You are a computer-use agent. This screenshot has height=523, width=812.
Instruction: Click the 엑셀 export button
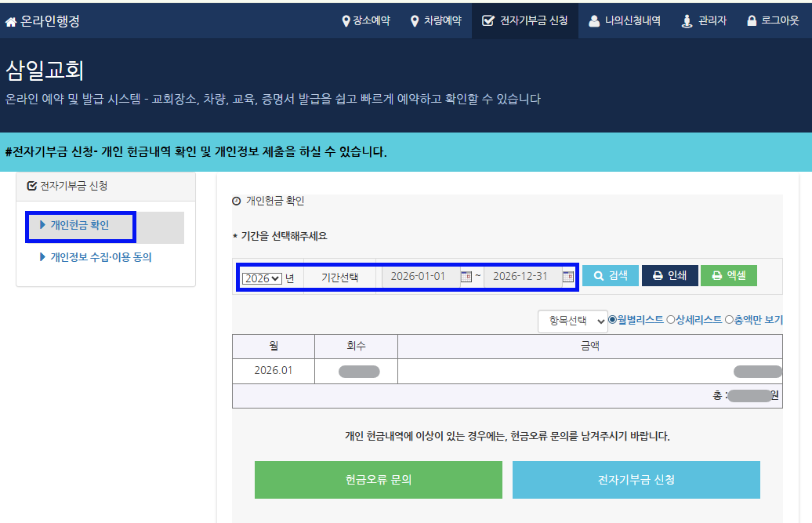click(728, 275)
